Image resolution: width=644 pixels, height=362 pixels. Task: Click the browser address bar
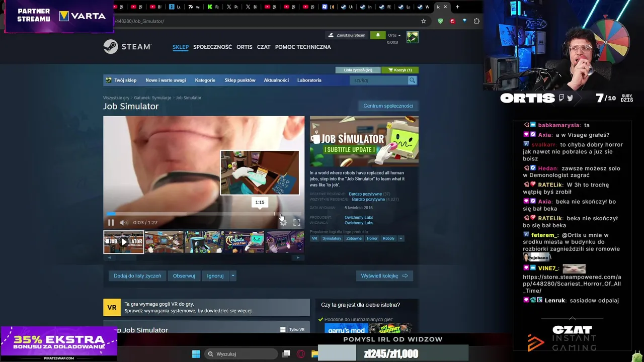[267, 21]
